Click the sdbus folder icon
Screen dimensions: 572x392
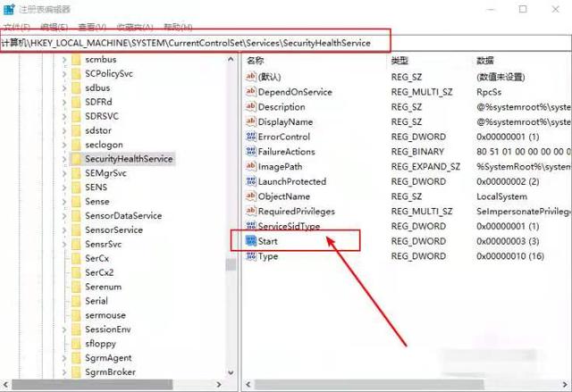pos(76,88)
